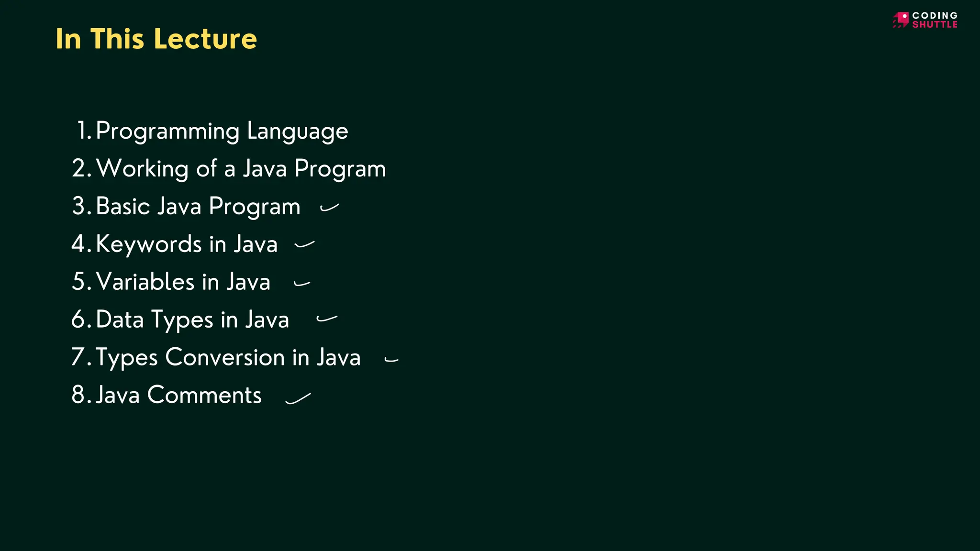980x551 pixels.
Task: Click the pink 'SHUTTLE' logo text
Action: click(935, 24)
